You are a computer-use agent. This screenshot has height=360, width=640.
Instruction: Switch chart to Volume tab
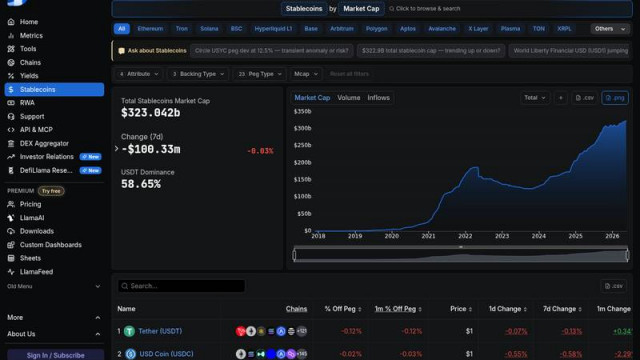pyautogui.click(x=349, y=98)
